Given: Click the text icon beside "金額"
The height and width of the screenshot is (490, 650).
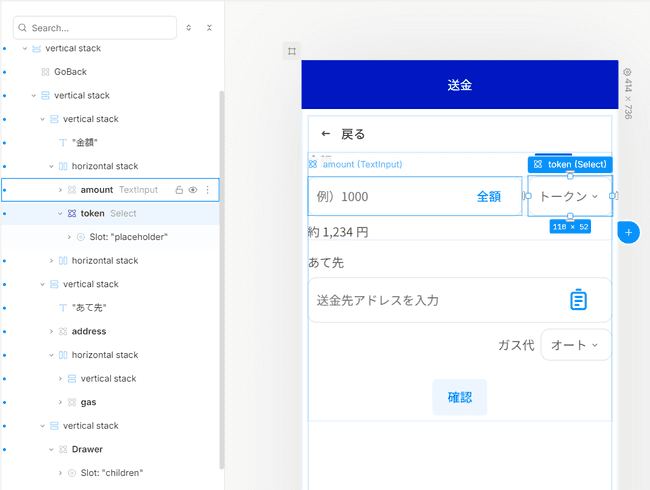Looking at the screenshot, I should (63, 143).
